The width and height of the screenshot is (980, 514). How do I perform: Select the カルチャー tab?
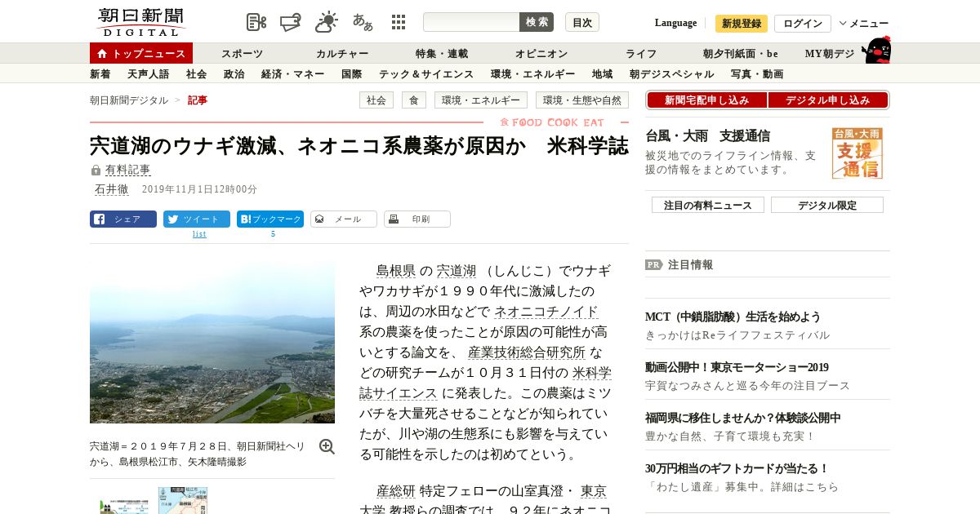(342, 54)
